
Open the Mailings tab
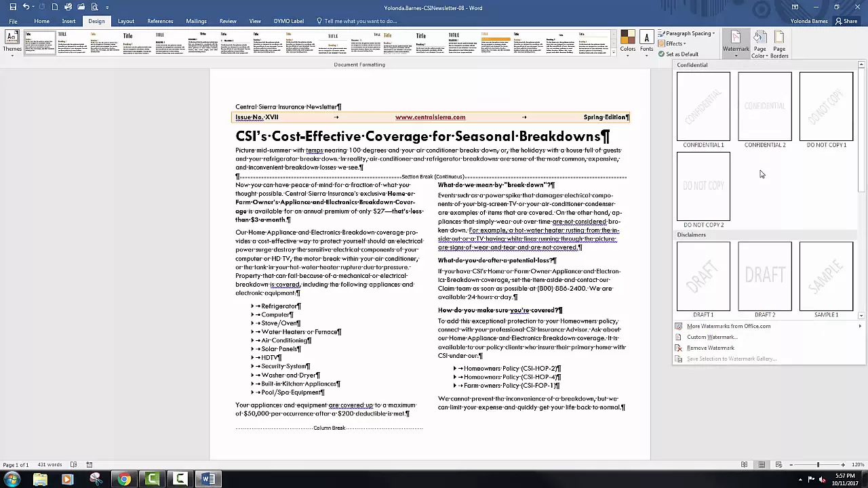tap(196, 21)
